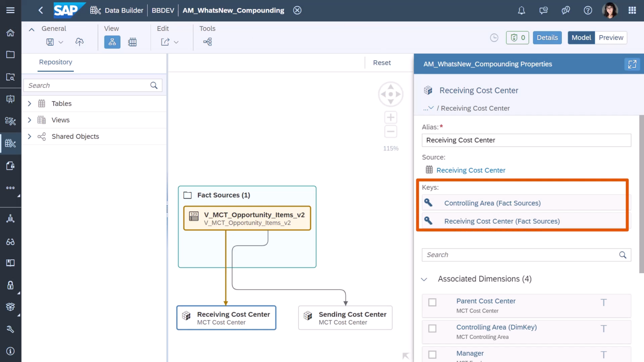Screen dimensions: 644x362
Task: Zoom out the canvas with the minus control
Action: (x=390, y=131)
